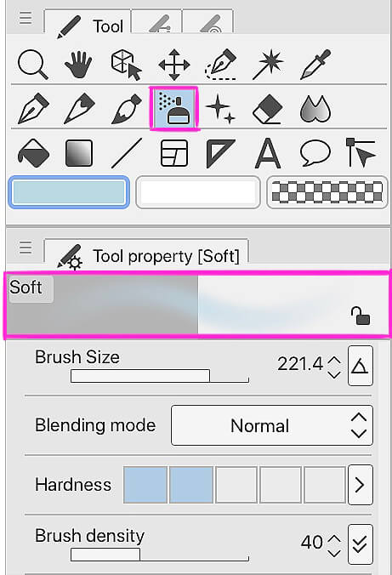Toggle the lock icon on Soft preview
The height and width of the screenshot is (575, 392).
pyautogui.click(x=361, y=316)
